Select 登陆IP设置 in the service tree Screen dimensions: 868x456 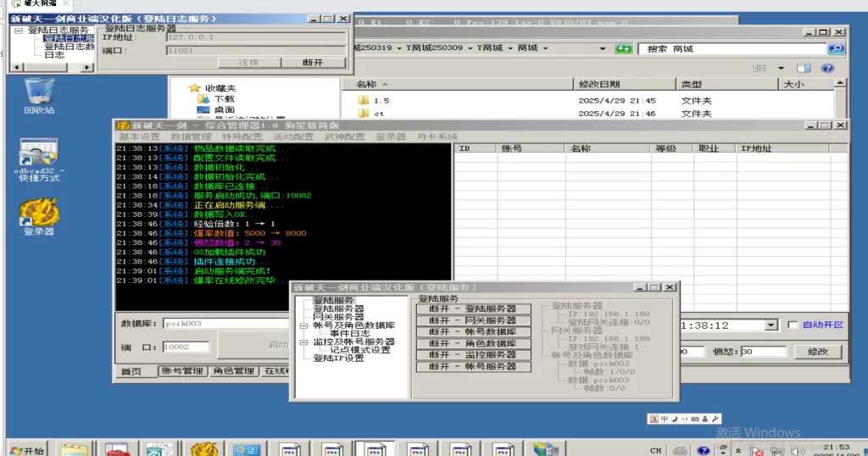click(337, 359)
